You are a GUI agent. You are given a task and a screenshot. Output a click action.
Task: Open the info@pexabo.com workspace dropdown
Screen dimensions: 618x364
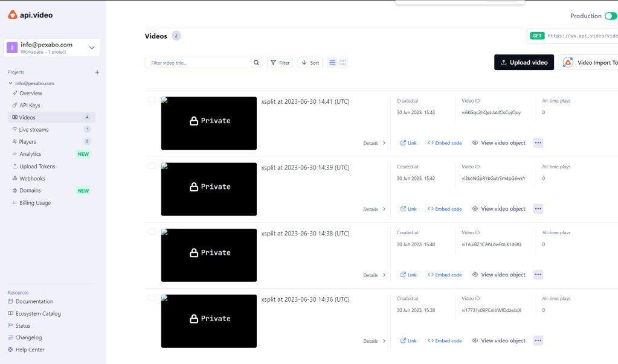(x=51, y=48)
